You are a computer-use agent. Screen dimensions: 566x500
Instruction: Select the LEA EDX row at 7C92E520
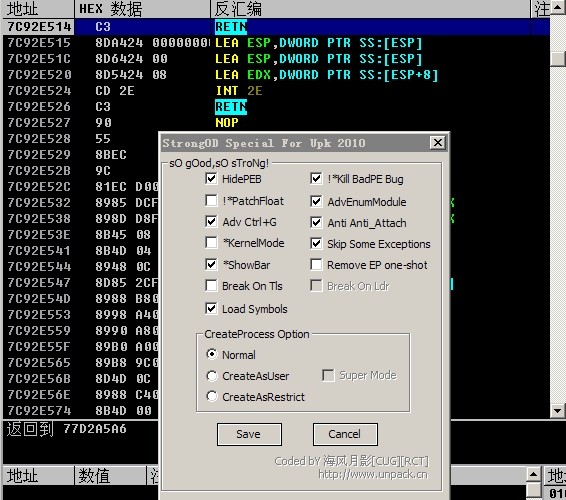[x=276, y=75]
